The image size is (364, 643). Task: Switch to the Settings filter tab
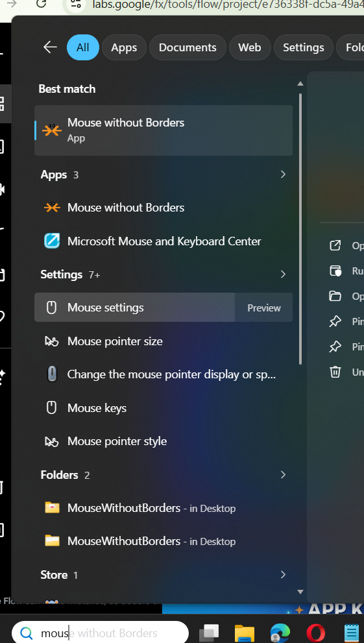tap(304, 47)
